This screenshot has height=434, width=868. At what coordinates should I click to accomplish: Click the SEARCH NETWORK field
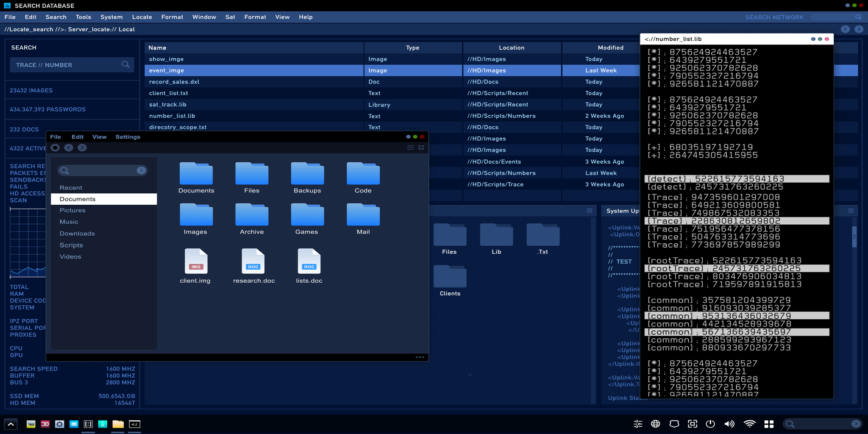click(x=836, y=17)
